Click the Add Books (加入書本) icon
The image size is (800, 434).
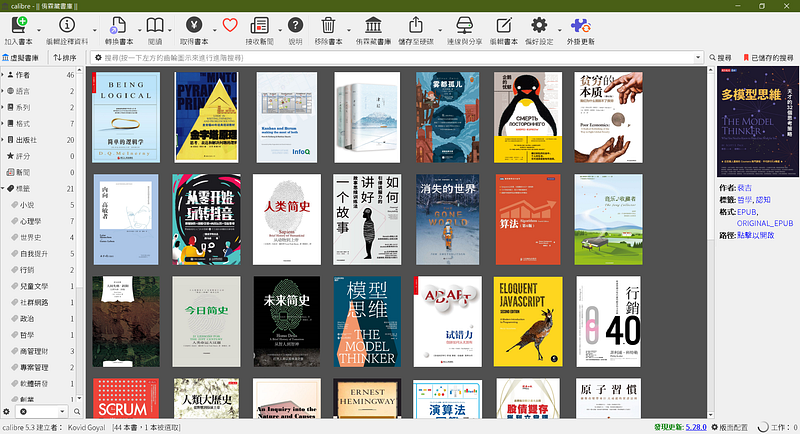17,26
